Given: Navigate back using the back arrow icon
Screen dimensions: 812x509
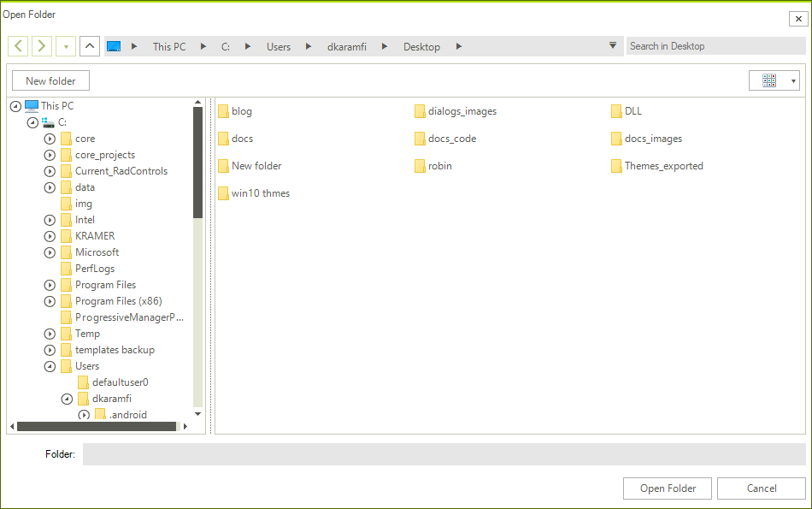Looking at the screenshot, I should (17, 45).
